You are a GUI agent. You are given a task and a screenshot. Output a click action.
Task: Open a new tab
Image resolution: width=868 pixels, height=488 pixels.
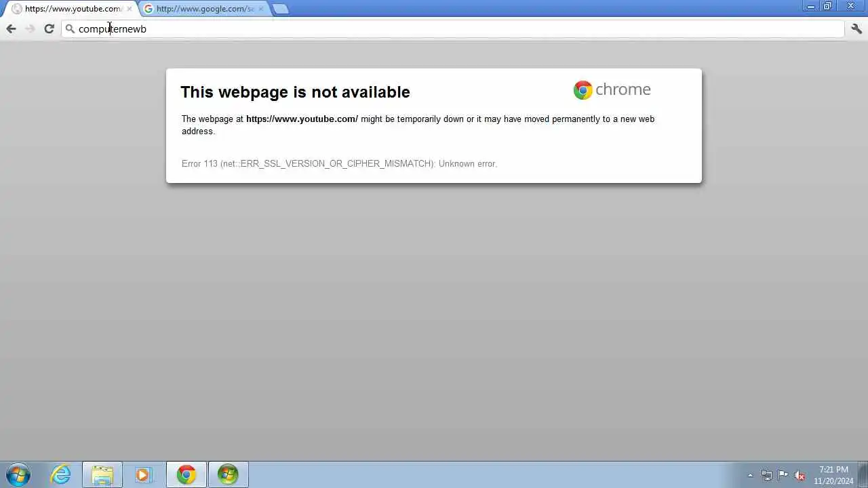280,9
